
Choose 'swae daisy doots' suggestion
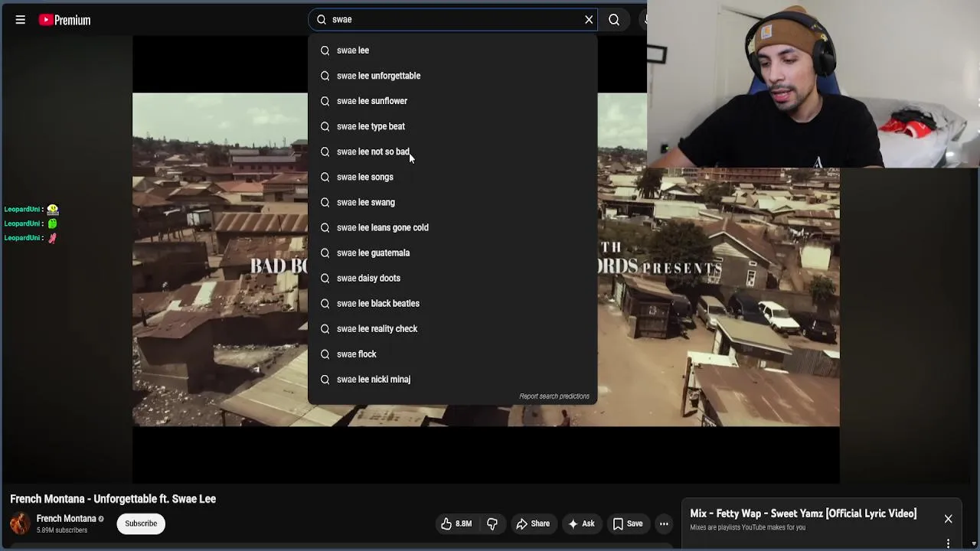pos(452,278)
